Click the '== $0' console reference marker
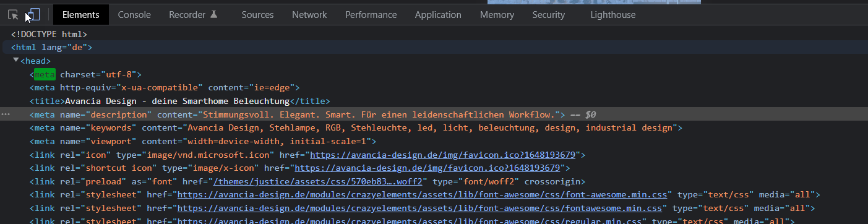The width and height of the screenshot is (868, 224). 583,114
